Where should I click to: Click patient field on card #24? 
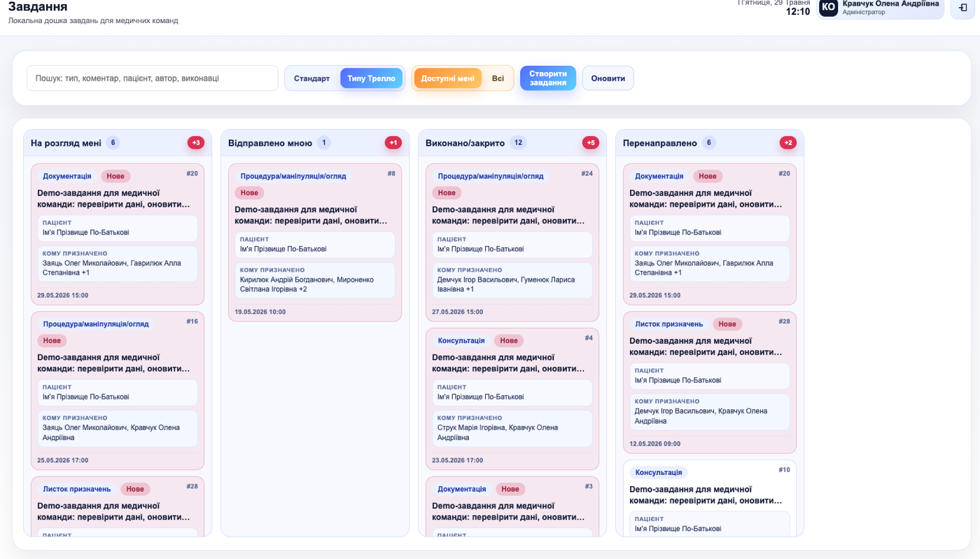(x=512, y=244)
